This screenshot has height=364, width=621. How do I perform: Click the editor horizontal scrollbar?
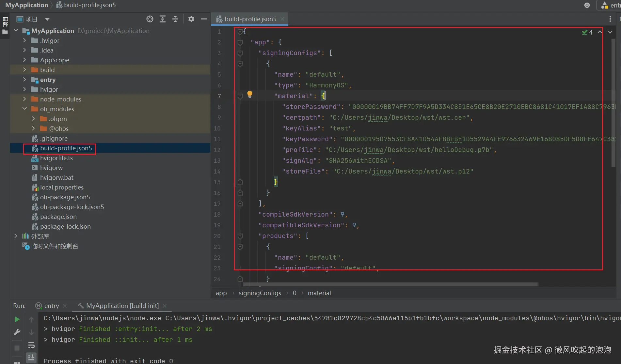pyautogui.click(x=390, y=284)
